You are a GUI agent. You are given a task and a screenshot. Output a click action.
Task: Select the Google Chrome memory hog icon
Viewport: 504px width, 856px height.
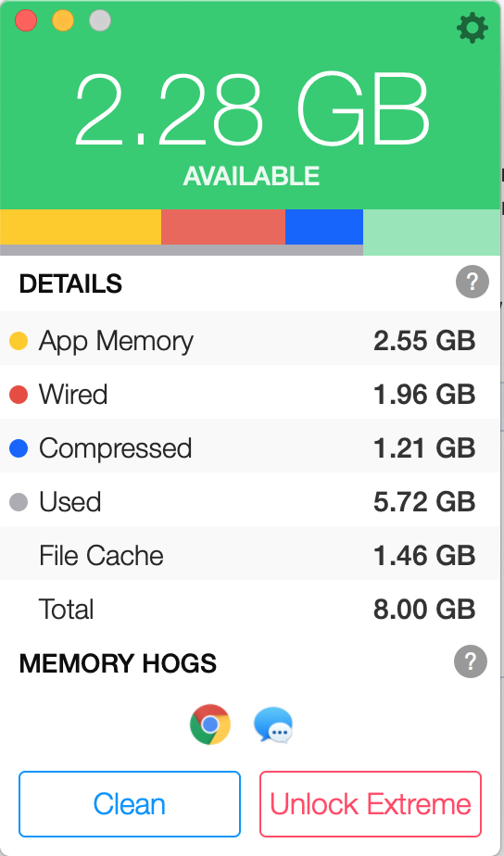point(210,724)
